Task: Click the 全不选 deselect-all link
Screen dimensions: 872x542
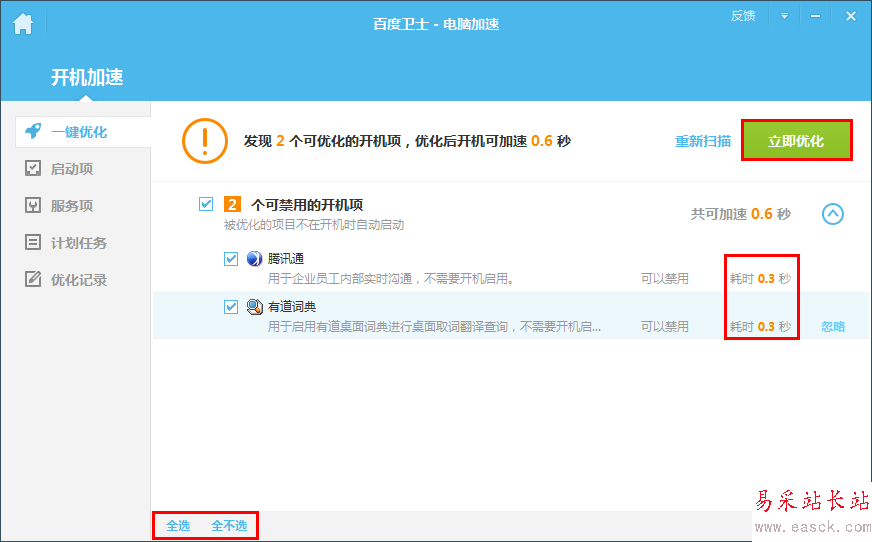Action: pos(229,525)
